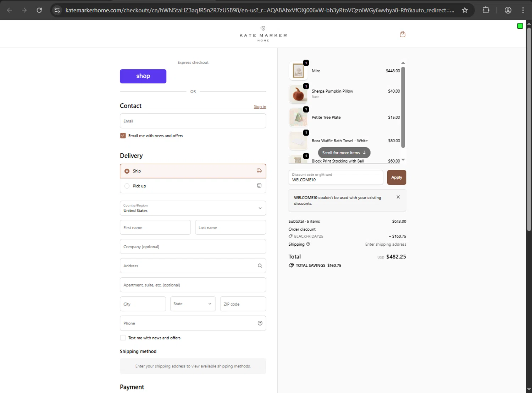Uncheck Email me with news and offers

(123, 136)
